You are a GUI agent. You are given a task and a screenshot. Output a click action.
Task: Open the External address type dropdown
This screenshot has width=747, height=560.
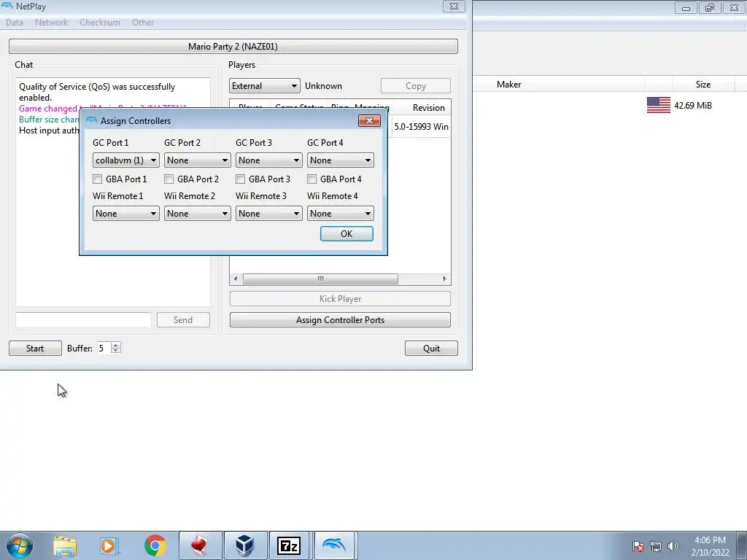(x=264, y=86)
